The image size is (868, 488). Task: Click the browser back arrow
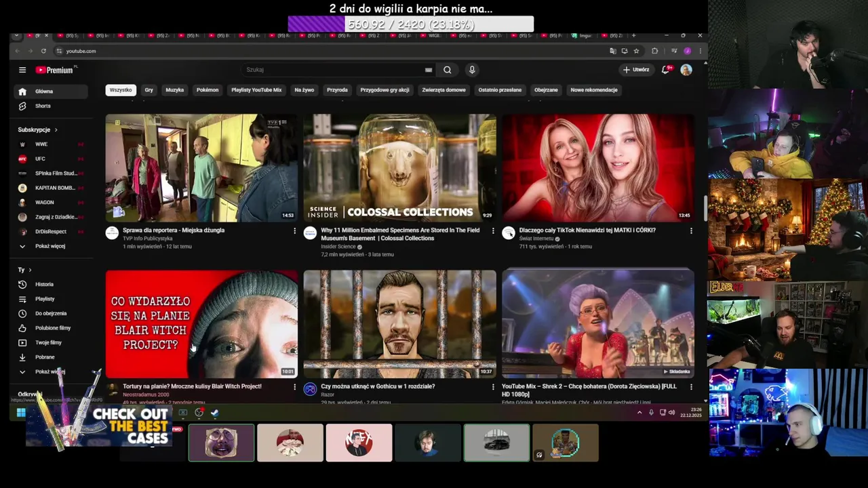pos(18,51)
